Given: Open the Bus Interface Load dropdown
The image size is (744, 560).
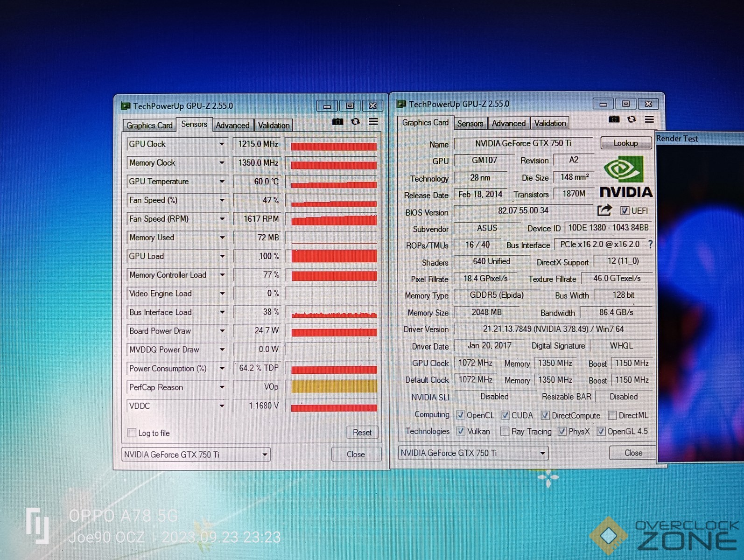Looking at the screenshot, I should tap(222, 312).
